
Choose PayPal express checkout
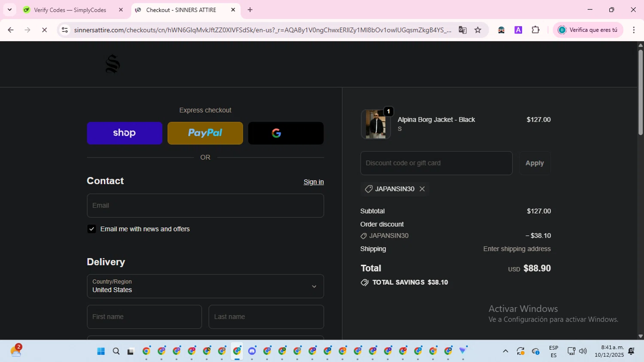(x=205, y=133)
